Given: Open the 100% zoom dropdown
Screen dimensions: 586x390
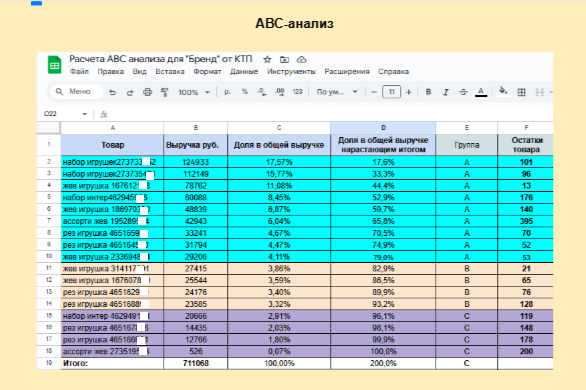Looking at the screenshot, I should (194, 92).
